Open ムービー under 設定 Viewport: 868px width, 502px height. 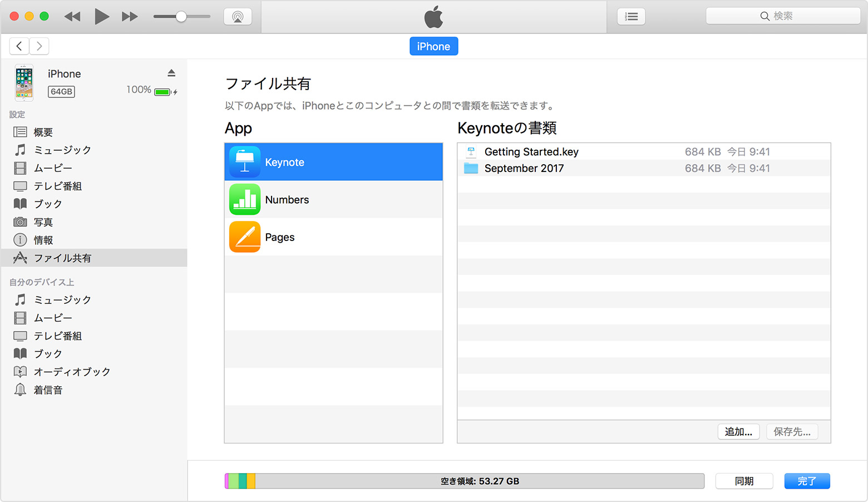93,168
